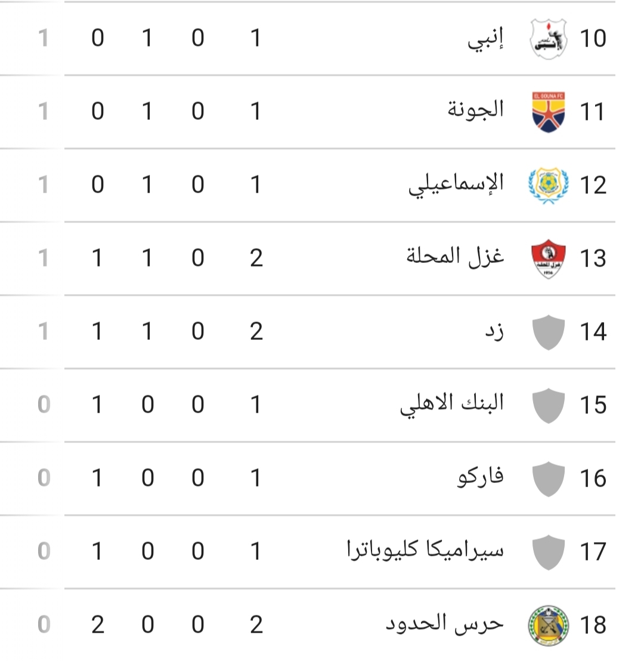
Task: Open the سيراميكا كليوباترا team entry
Action: [x=425, y=550]
